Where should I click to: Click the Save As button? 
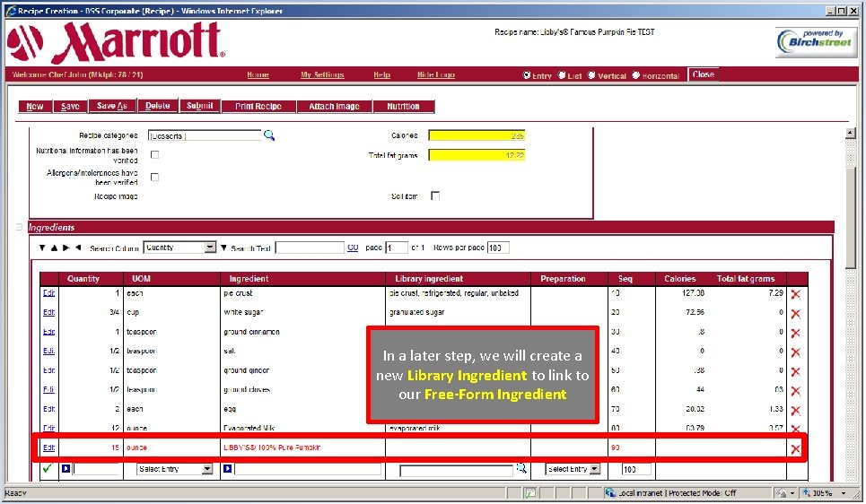112,106
